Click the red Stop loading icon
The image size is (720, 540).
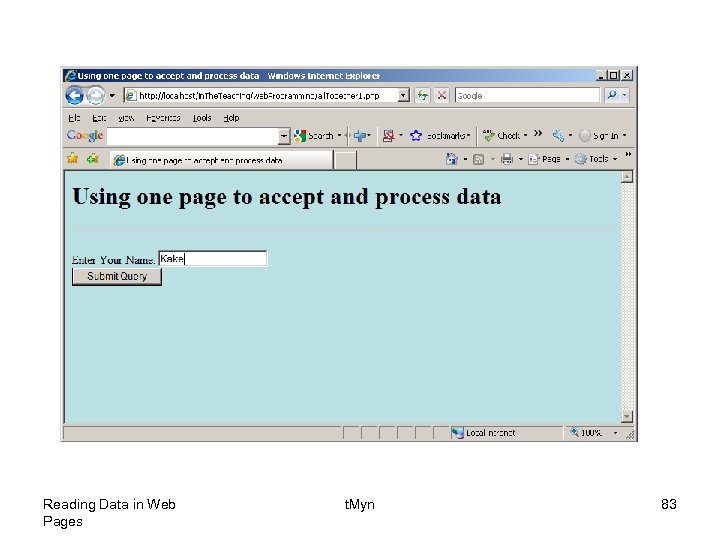pos(441,96)
